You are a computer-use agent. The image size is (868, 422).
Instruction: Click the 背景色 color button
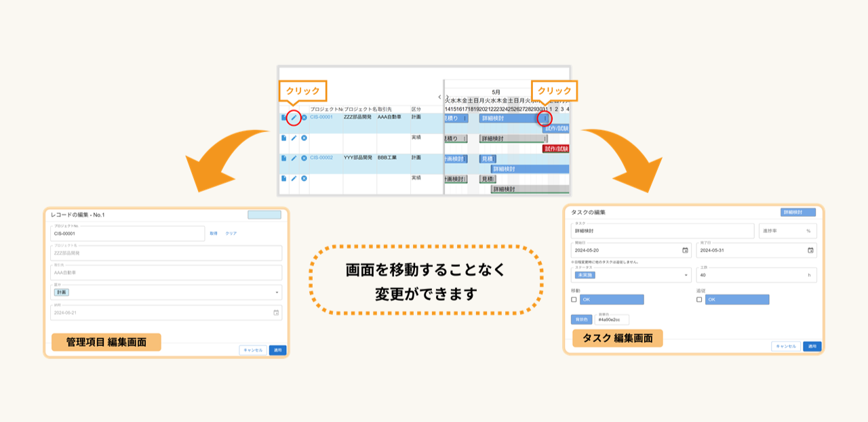pyautogui.click(x=581, y=319)
